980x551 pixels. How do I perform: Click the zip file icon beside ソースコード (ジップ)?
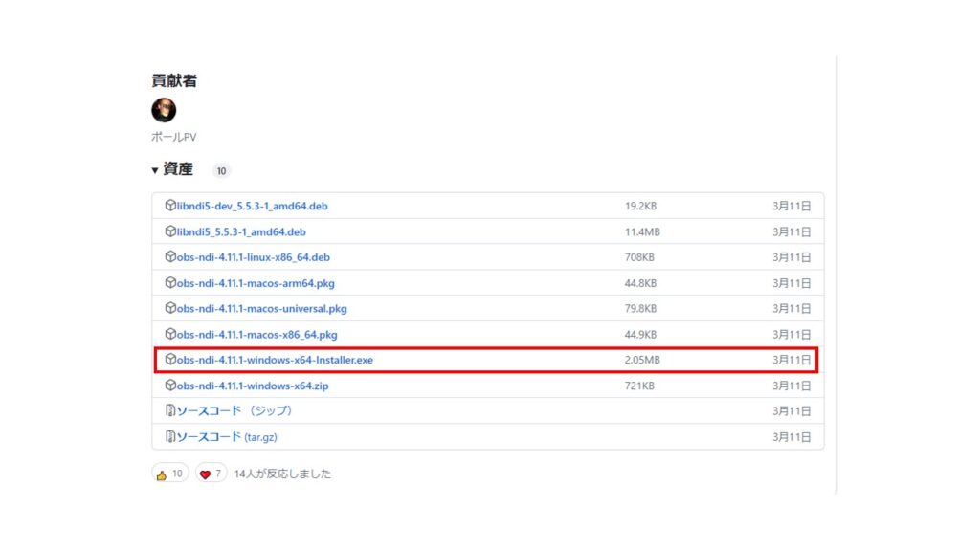[x=170, y=409]
